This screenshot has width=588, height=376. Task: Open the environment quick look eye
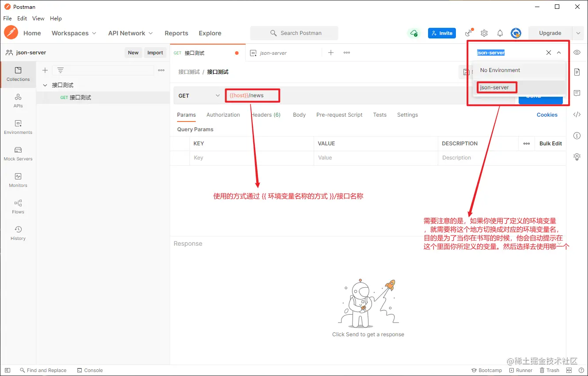tap(577, 53)
